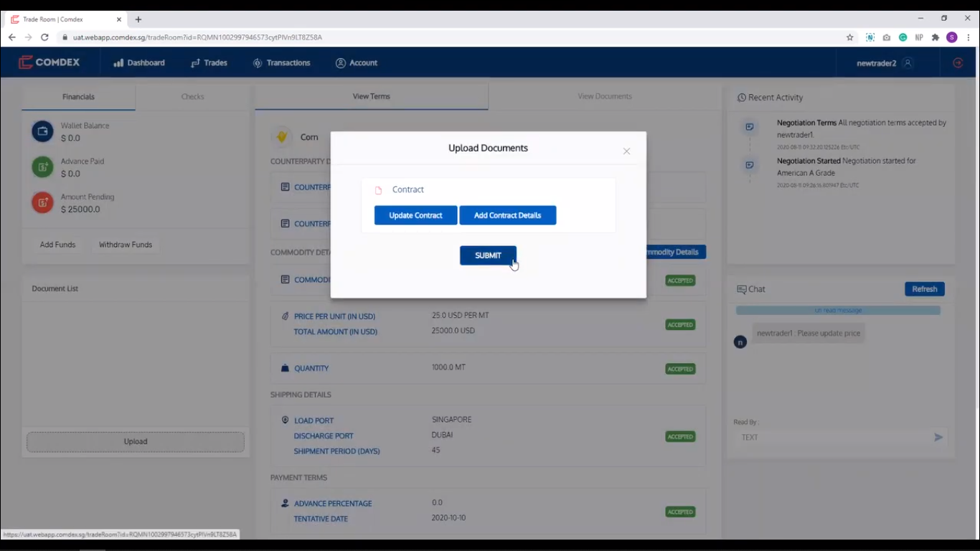Click the Update Contract button
Screen dimensions: 980x551
[x=415, y=215]
